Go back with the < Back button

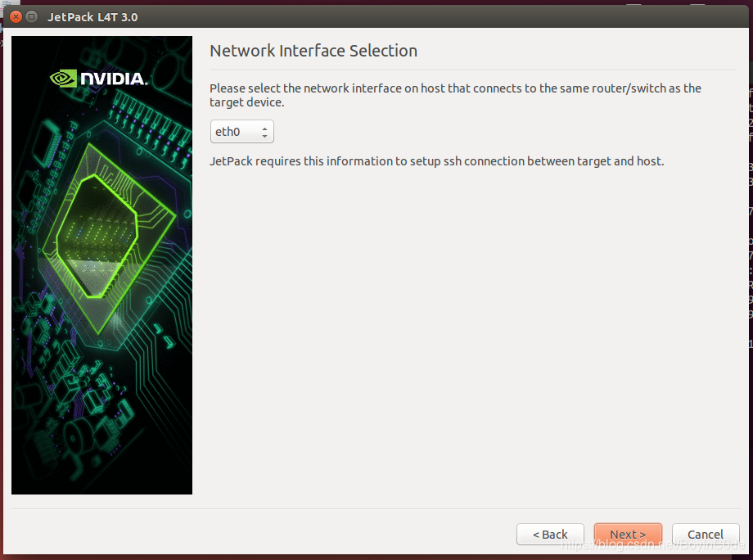(550, 534)
